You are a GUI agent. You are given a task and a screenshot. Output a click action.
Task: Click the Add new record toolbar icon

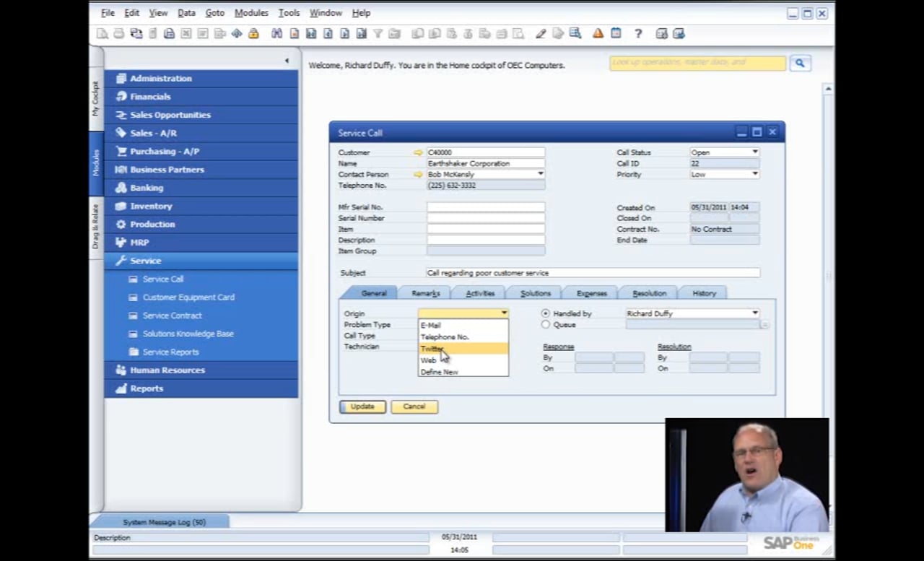295,34
